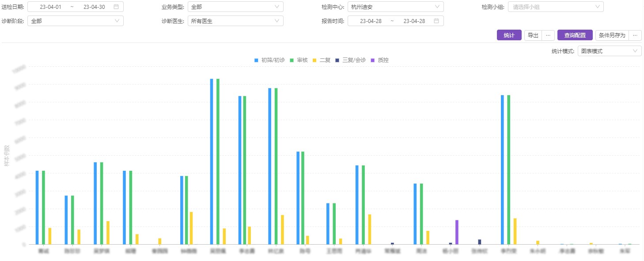Click calendar icon in 送检日期 date range

point(116,7)
